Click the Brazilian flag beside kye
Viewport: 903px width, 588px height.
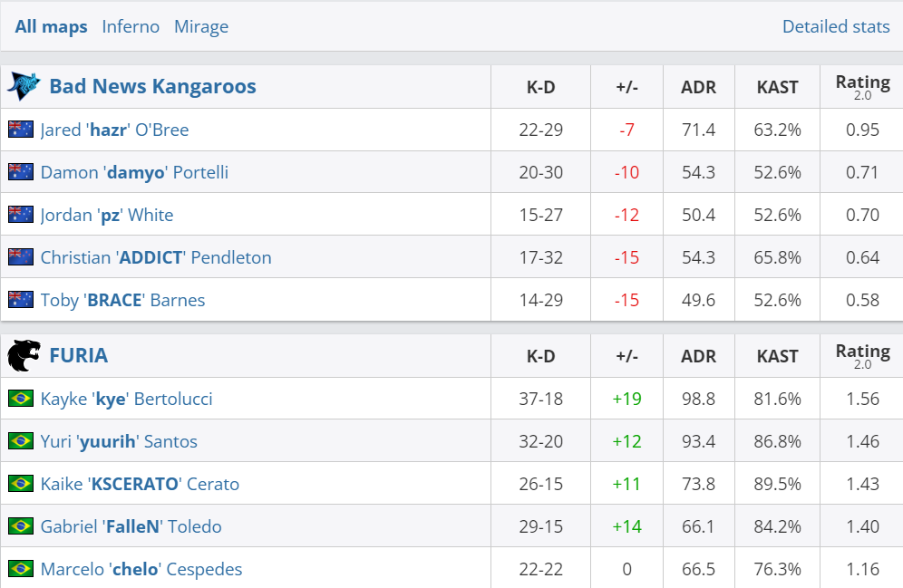click(x=21, y=399)
